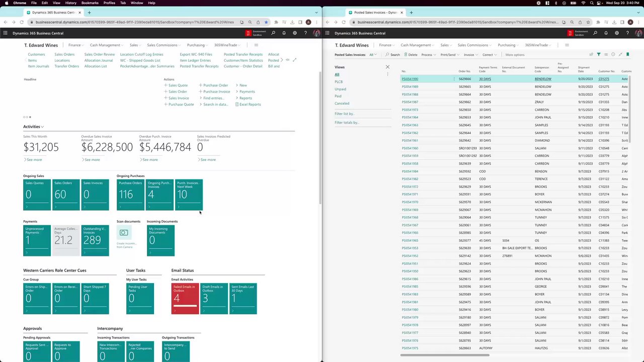Open app launcher waffle in right window
Image resolution: width=644 pixels, height=362 pixels.
point(328,33)
